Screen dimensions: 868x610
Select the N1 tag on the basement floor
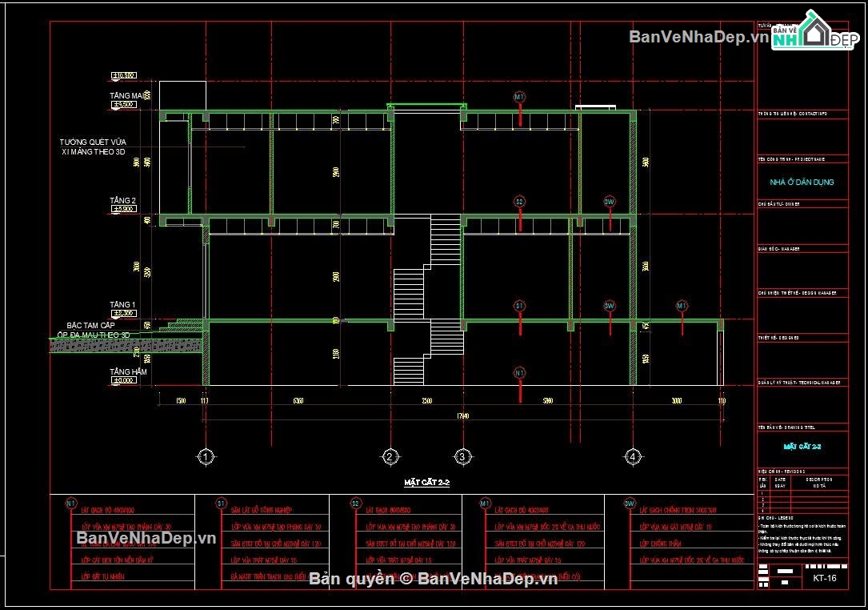click(x=519, y=372)
